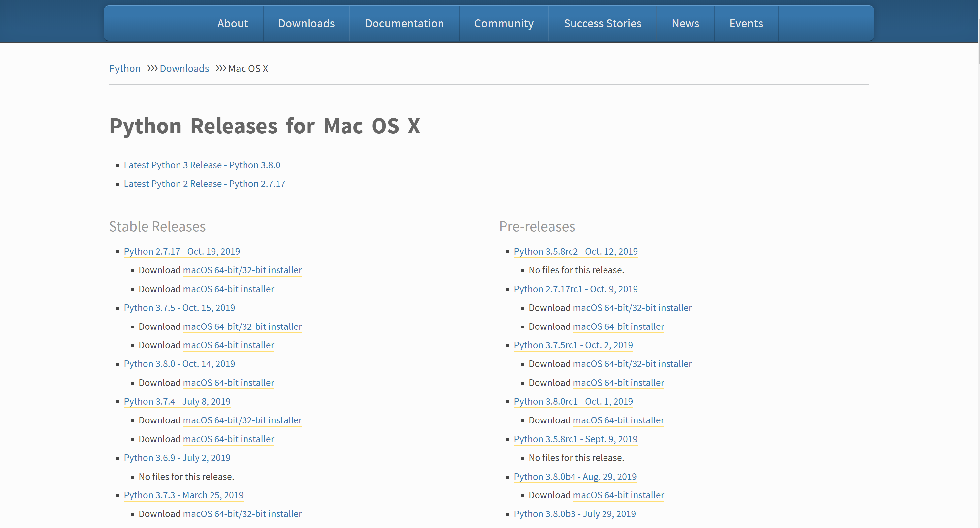980x528 pixels.
Task: Click 'No files for this release.' under Python 3.5.8rc2
Action: click(x=576, y=270)
